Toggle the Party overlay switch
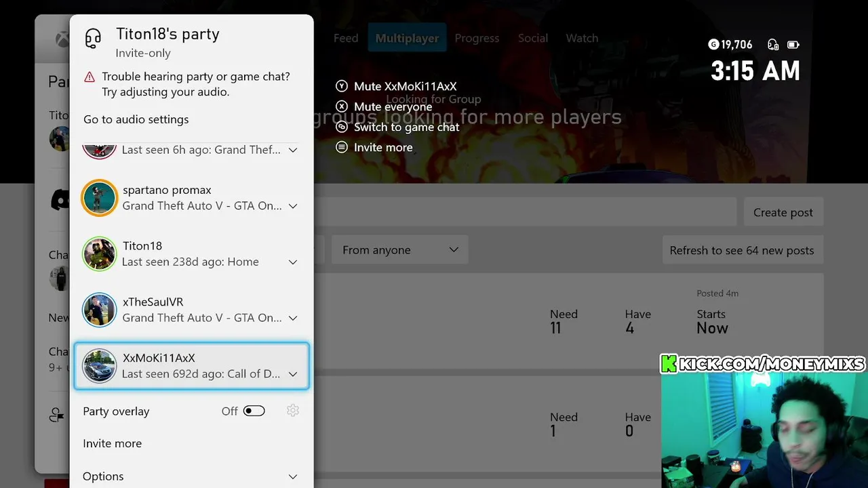 click(x=254, y=411)
